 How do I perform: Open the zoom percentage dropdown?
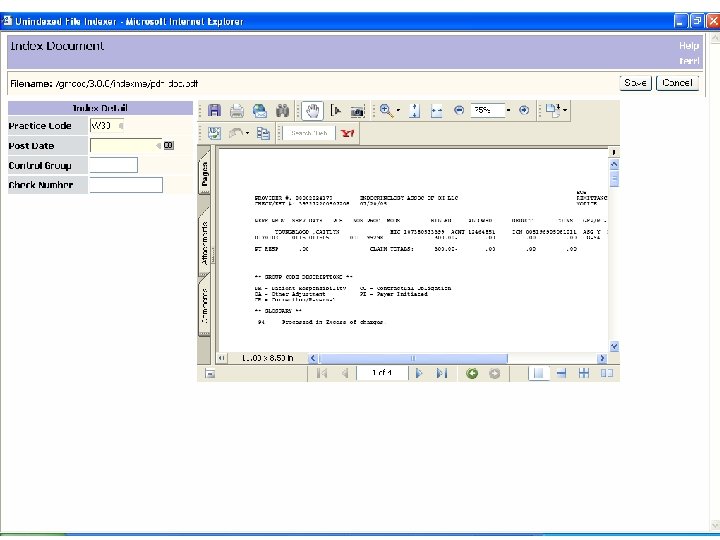(x=508, y=110)
